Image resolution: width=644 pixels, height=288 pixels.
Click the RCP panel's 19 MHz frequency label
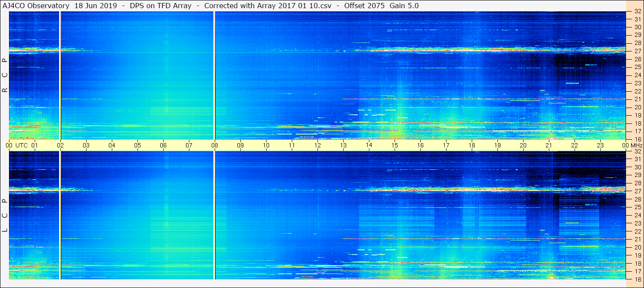tap(638, 115)
